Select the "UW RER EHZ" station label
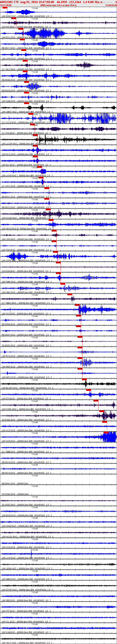The width and height of the screenshot is (117, 644). [9, 367]
